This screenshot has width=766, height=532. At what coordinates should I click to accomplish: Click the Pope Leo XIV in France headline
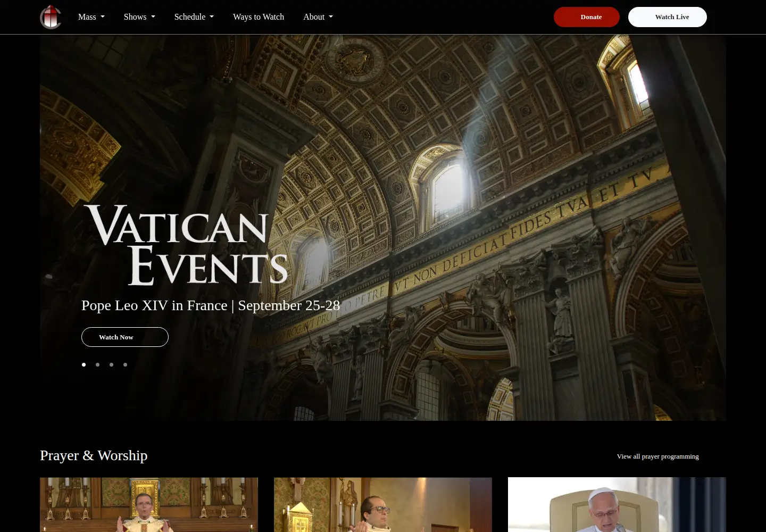tap(211, 305)
